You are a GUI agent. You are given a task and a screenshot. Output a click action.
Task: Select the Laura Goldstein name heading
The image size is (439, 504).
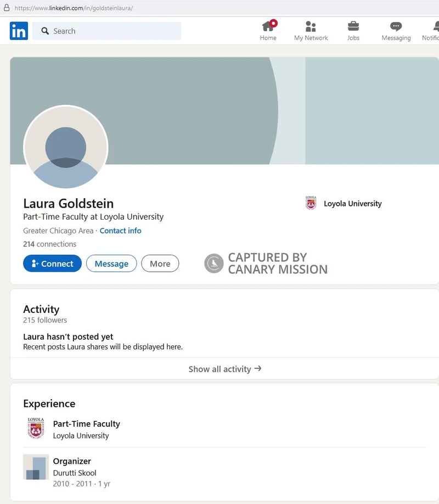coord(69,204)
